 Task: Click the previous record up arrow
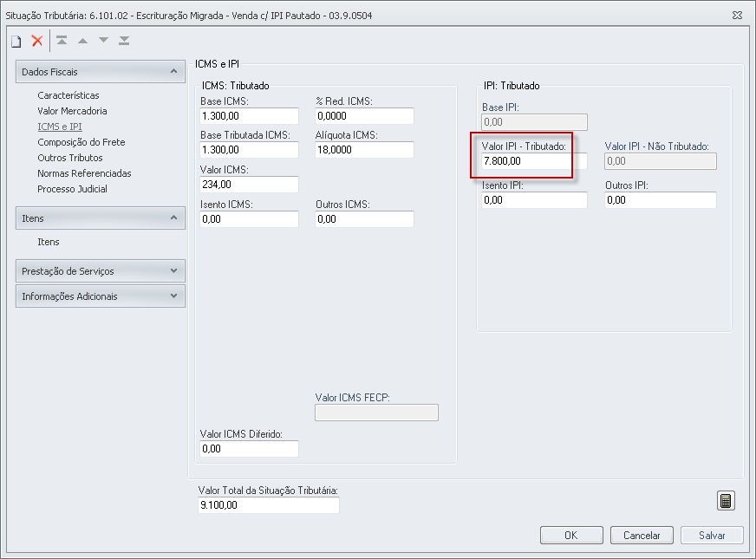click(x=82, y=41)
